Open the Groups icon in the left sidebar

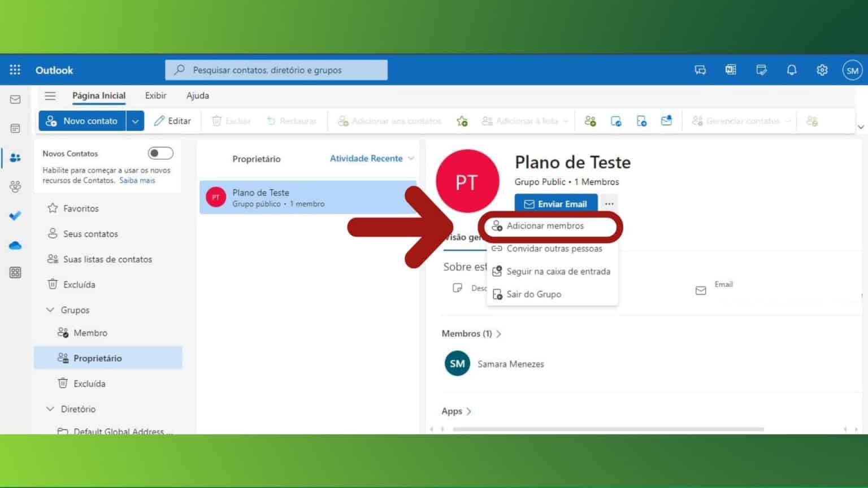pos(15,186)
